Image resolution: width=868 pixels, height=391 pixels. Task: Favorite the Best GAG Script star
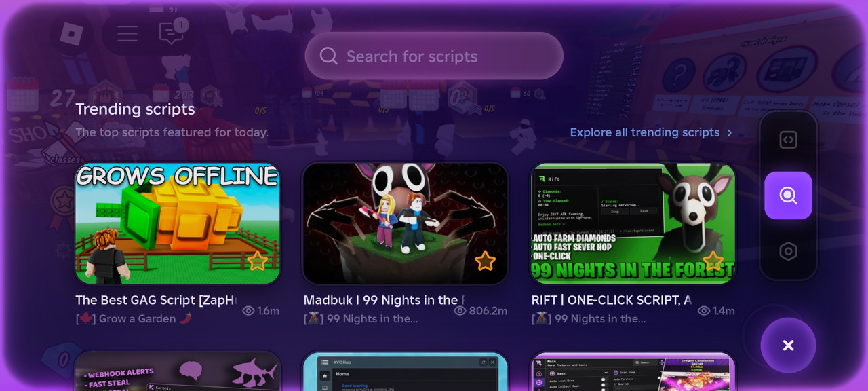[257, 261]
